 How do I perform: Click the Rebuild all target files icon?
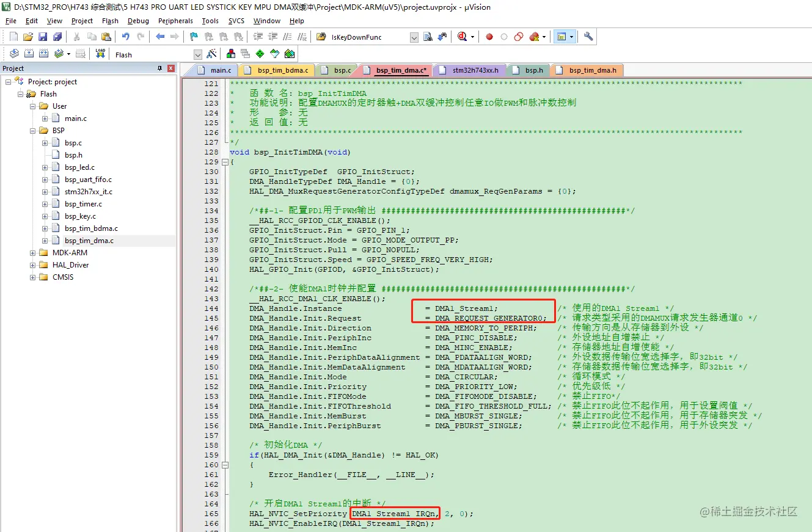click(x=44, y=54)
